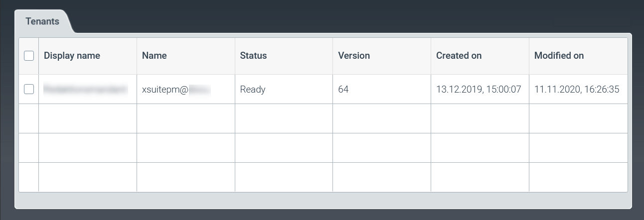The width and height of the screenshot is (644, 220).
Task: Click the 11.11.2020, 16:26:35 modified date cell
Action: pyautogui.click(x=576, y=90)
